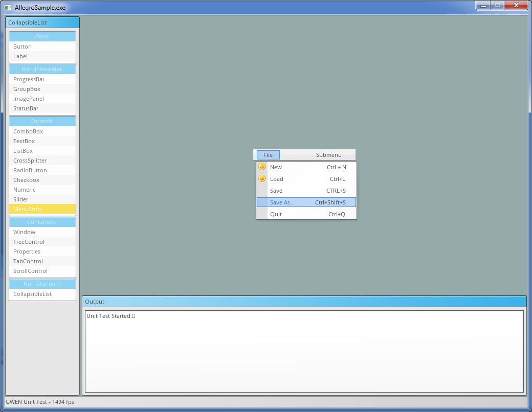This screenshot has width=532, height=412.
Task: Open the Submenu menu in the menu strip
Action: click(x=328, y=155)
